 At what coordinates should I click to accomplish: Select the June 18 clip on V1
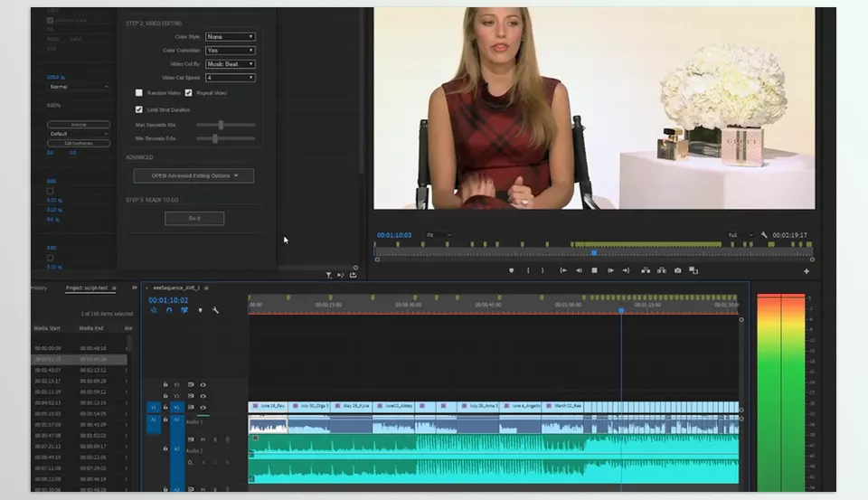click(x=268, y=407)
